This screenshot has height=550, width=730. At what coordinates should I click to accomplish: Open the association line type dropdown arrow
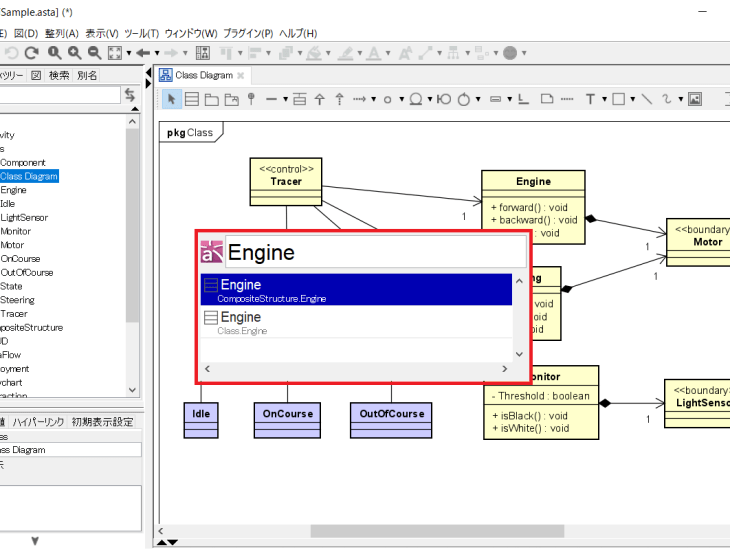(x=285, y=99)
